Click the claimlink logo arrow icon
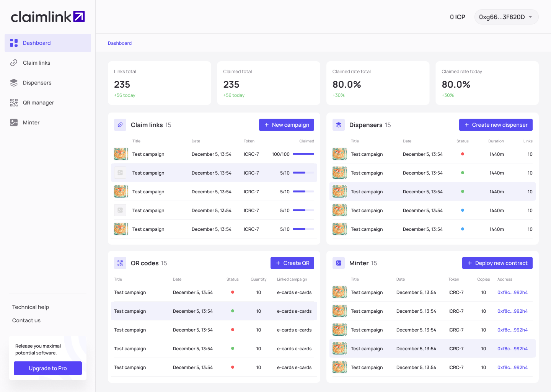This screenshot has width=551, height=392. point(79,16)
